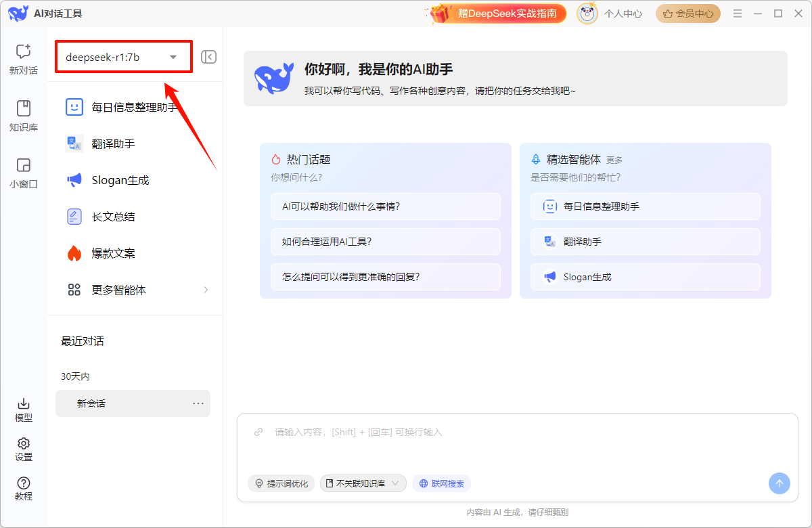Screen dimensions: 812x528
Task: Expand 更多智能体 list
Action: click(122, 289)
